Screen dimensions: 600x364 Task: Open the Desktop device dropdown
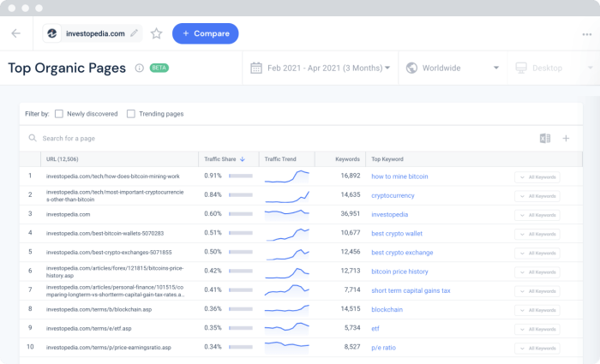tap(554, 68)
